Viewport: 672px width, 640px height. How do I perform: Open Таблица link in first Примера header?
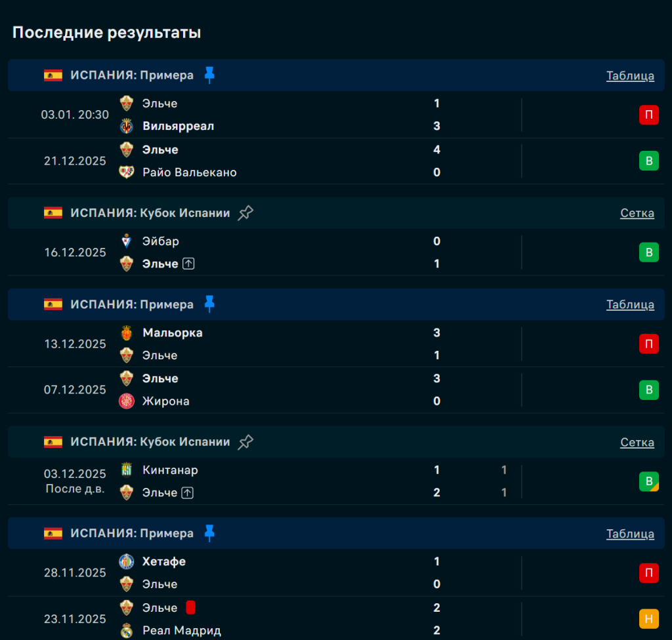[x=630, y=75]
